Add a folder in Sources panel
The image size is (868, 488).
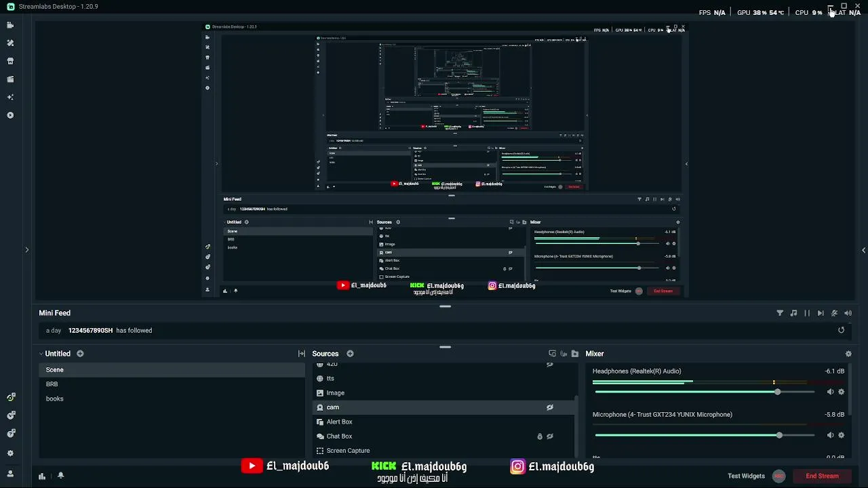tap(575, 354)
